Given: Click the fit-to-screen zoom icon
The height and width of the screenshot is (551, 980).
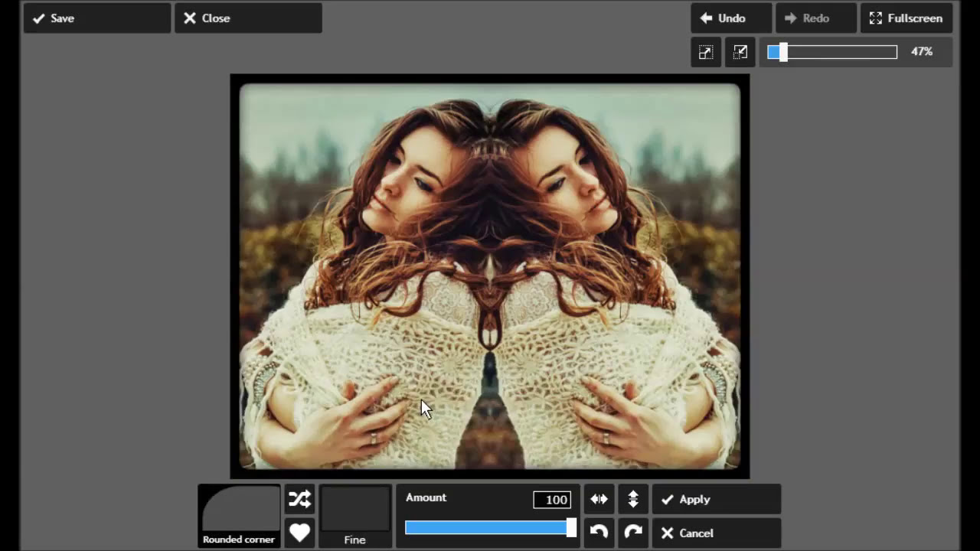Looking at the screenshot, I should tap(706, 52).
